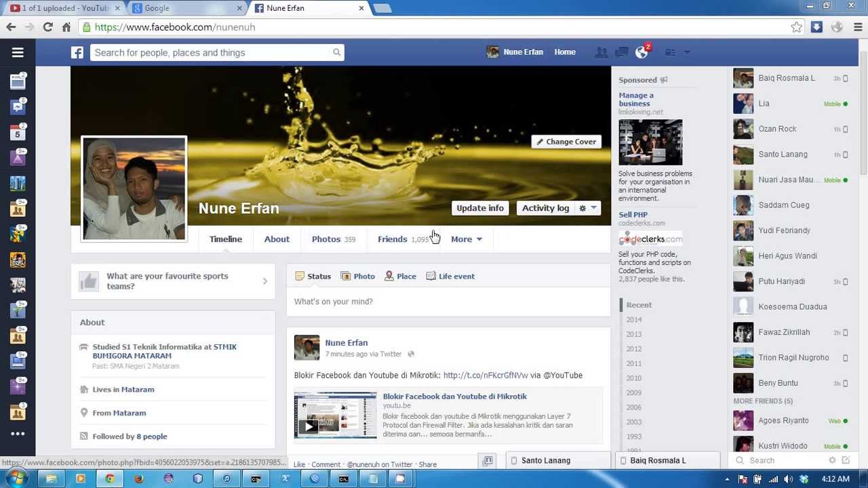Open the t.co link in the post
868x488 pixels.
[486, 375]
